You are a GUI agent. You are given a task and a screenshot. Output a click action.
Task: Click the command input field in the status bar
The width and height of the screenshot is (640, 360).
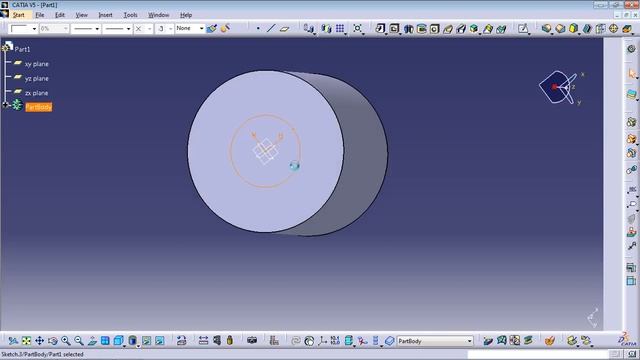(x=539, y=354)
